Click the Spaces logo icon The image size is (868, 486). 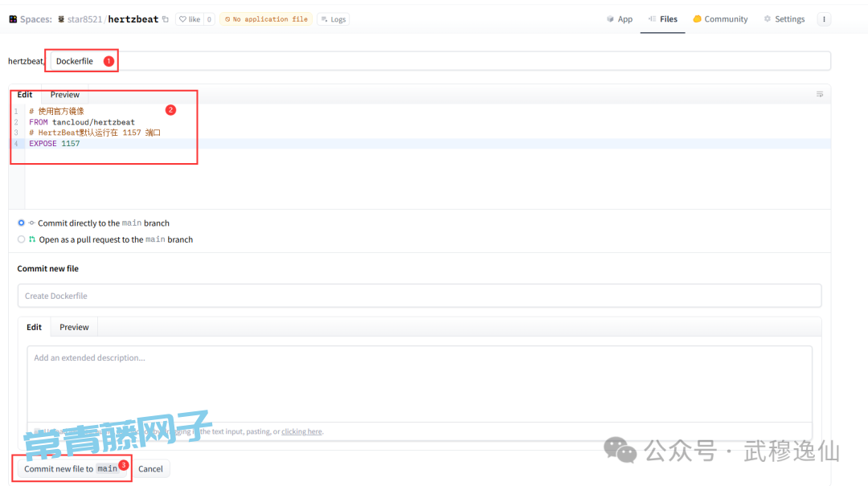pos(13,19)
